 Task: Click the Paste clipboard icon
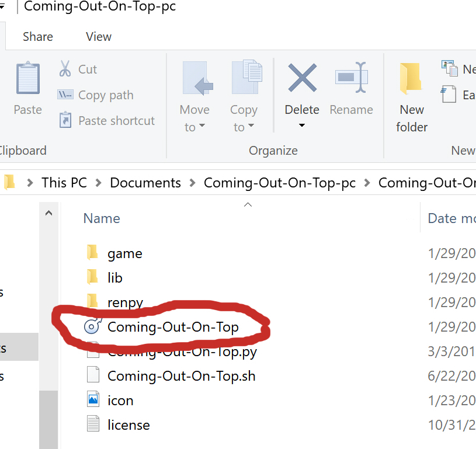click(x=27, y=80)
